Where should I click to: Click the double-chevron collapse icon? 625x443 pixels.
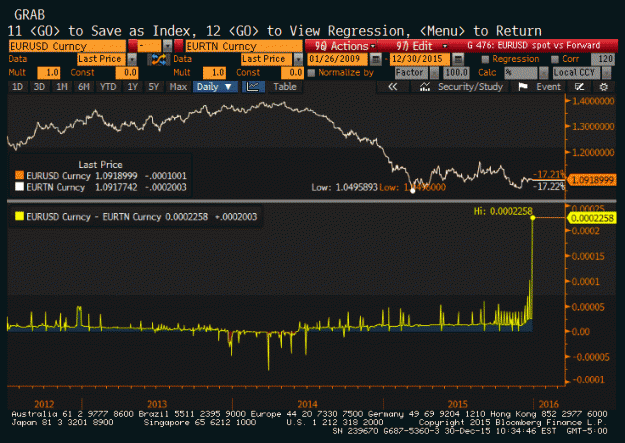click(x=393, y=87)
